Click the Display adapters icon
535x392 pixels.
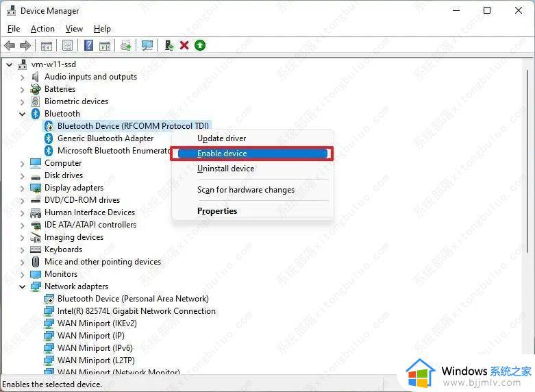pyautogui.click(x=36, y=188)
